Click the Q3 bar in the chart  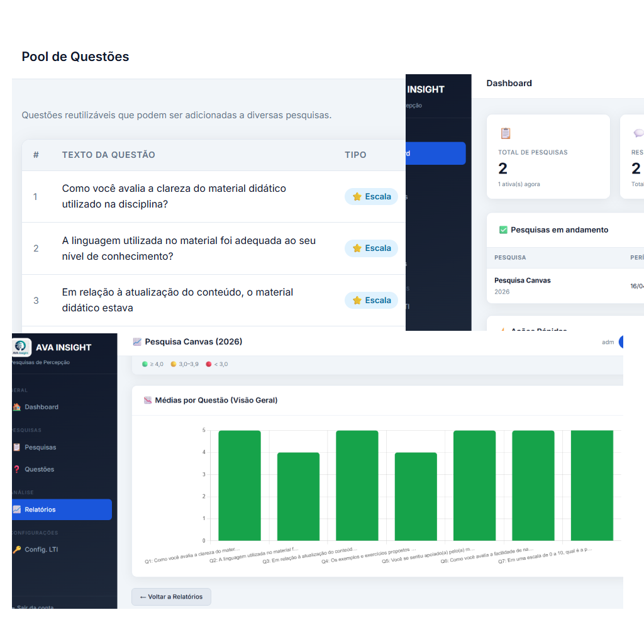point(357,486)
